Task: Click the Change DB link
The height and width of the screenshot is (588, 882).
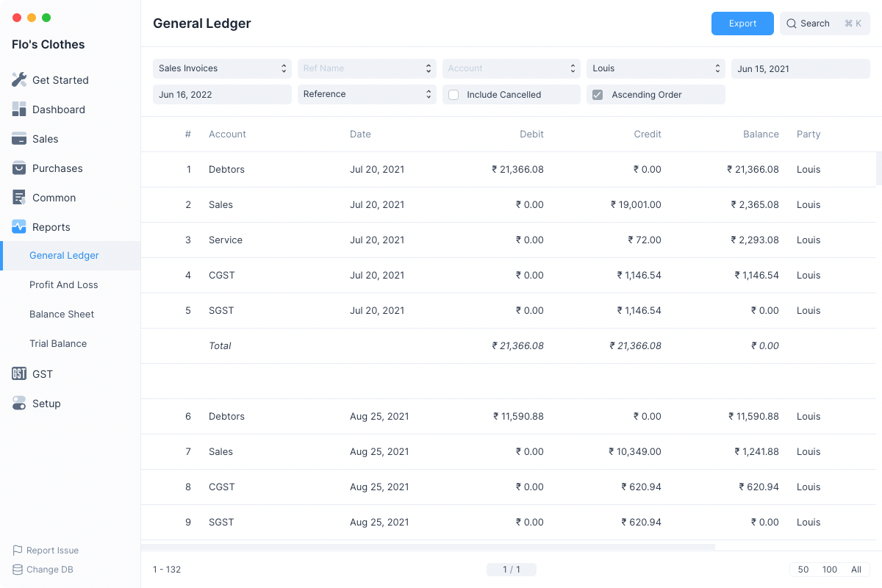Action: click(x=49, y=570)
